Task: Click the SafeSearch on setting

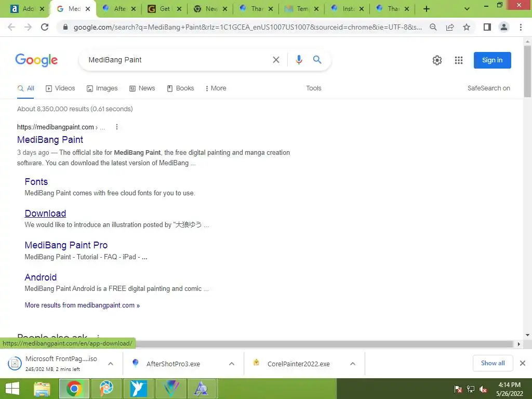Action: (x=488, y=88)
